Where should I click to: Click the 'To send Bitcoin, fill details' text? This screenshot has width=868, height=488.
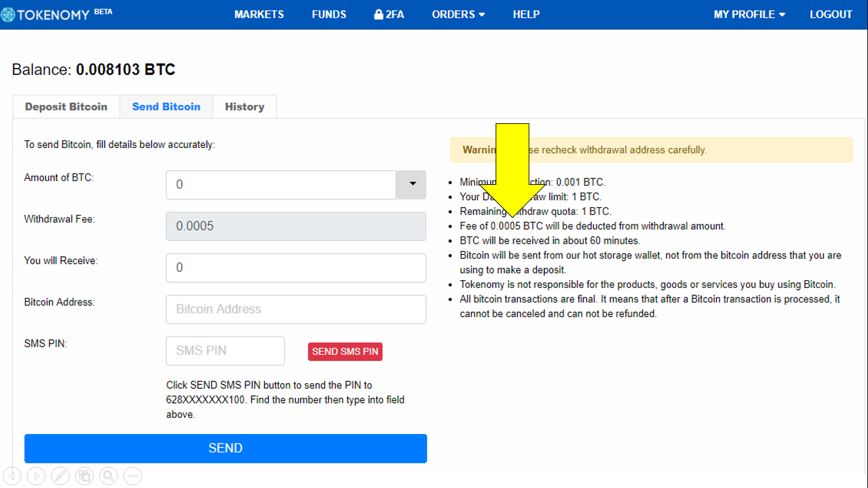[119, 145]
